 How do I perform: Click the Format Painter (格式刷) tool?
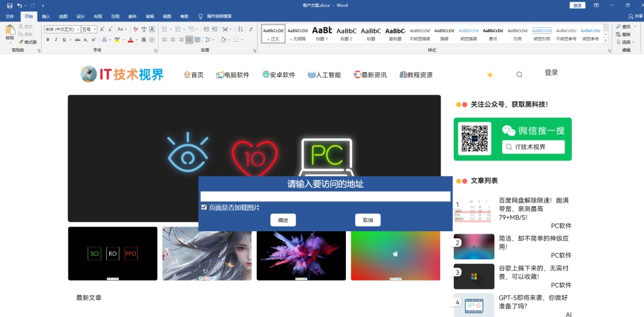click(x=27, y=42)
